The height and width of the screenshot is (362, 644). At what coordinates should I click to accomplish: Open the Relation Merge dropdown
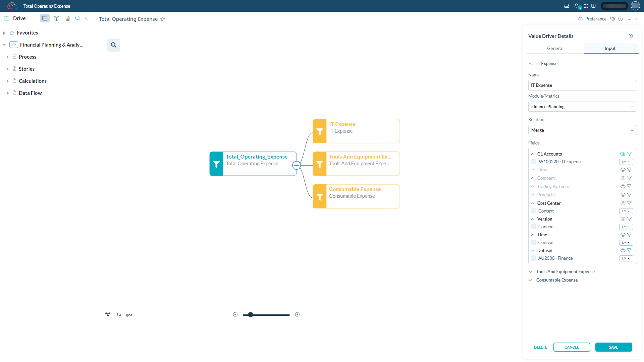pos(582,130)
